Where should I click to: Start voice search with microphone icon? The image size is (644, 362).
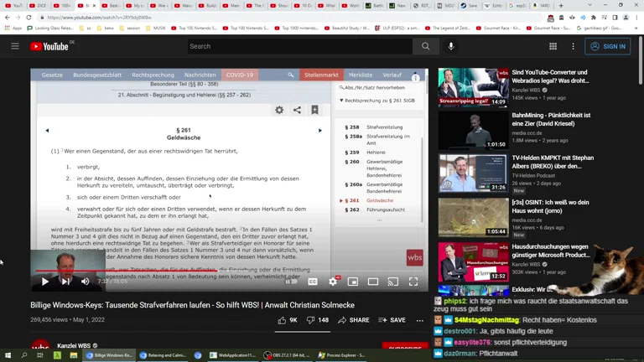click(451, 46)
